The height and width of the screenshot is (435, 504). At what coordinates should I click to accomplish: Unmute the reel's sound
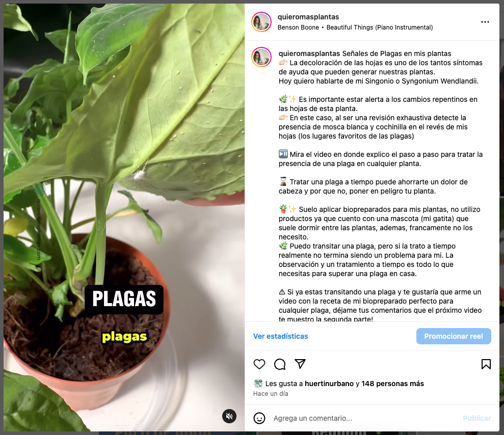[x=229, y=416]
